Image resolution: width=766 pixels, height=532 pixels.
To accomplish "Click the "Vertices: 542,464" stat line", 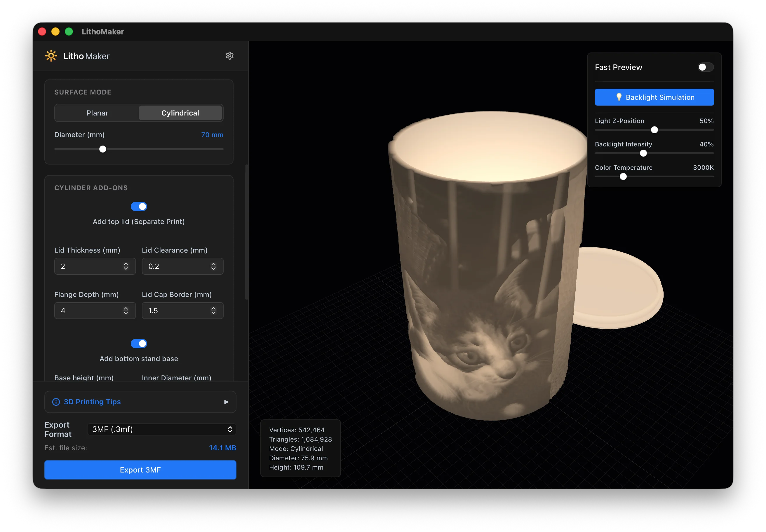I will (x=297, y=430).
